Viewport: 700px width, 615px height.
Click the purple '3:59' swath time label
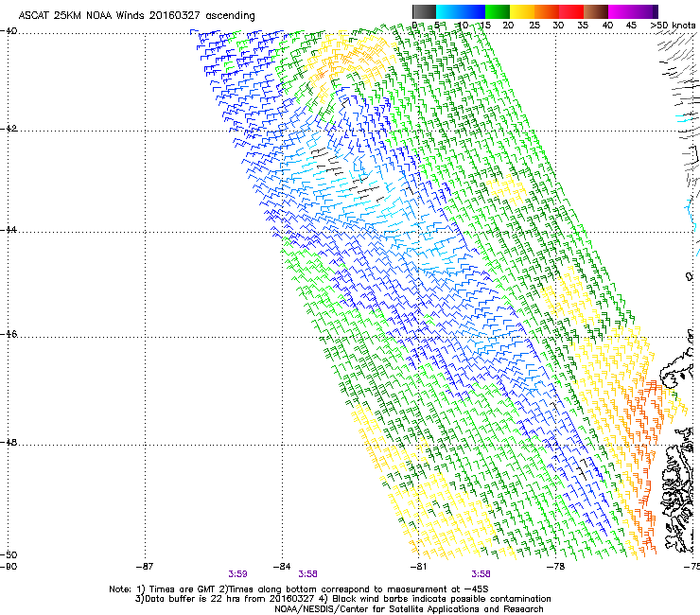click(238, 574)
